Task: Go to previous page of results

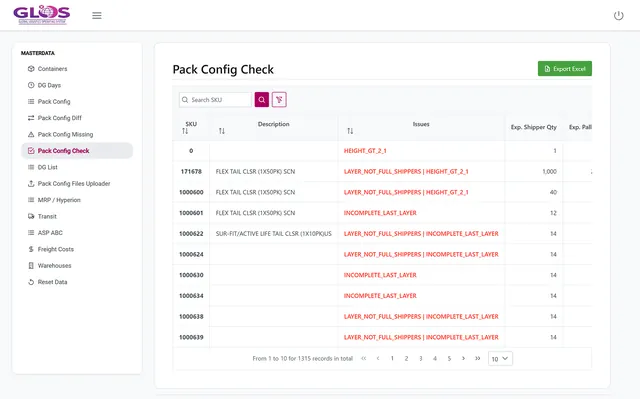Action: 378,358
